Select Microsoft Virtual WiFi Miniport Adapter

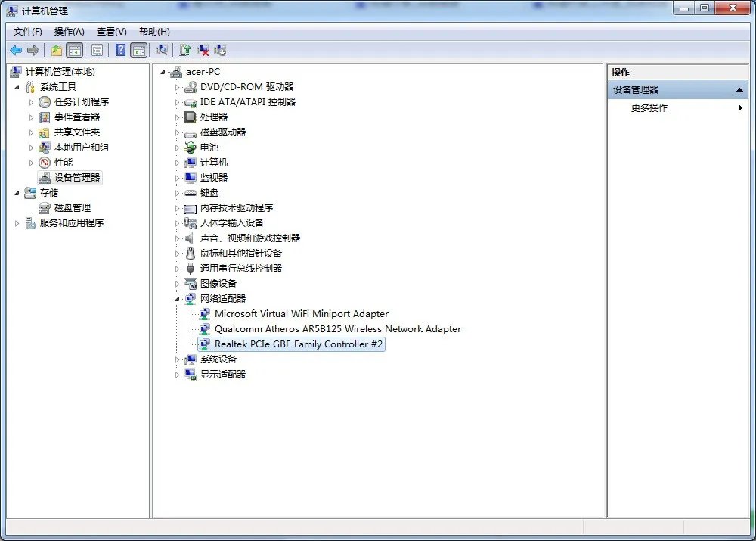301,314
